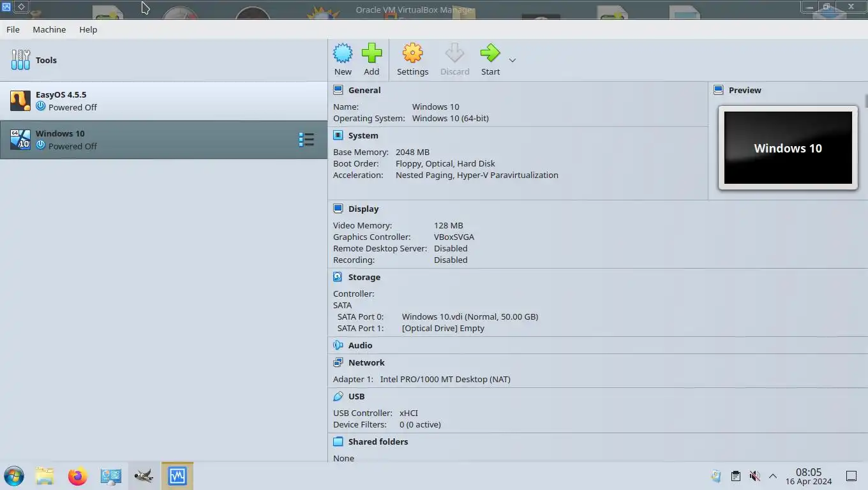868x490 pixels.
Task: Select the EasyOS 4.5.5 virtual machine
Action: click(x=163, y=101)
